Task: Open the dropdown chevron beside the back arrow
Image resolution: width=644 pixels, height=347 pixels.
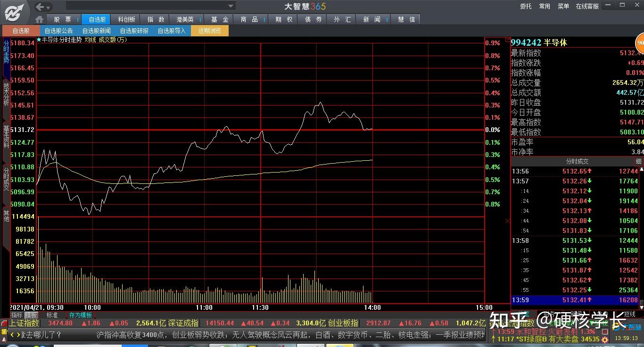Action: coord(48,8)
